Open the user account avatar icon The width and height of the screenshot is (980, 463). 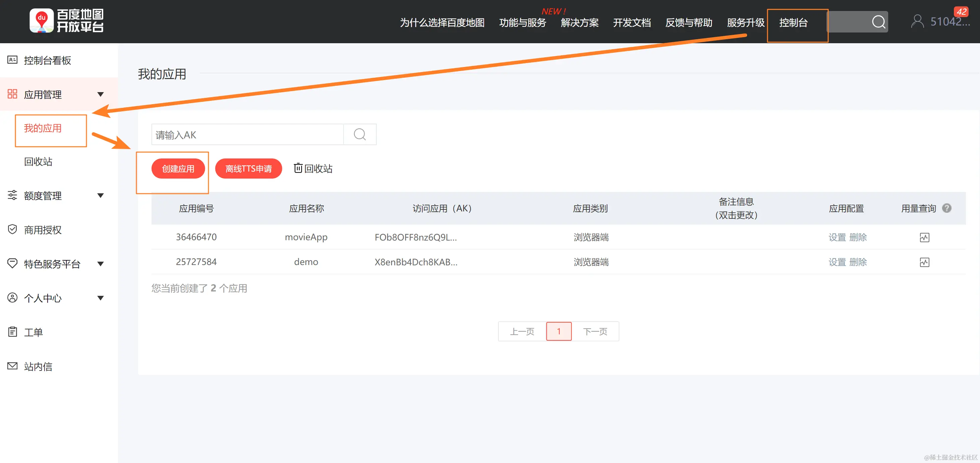917,21
